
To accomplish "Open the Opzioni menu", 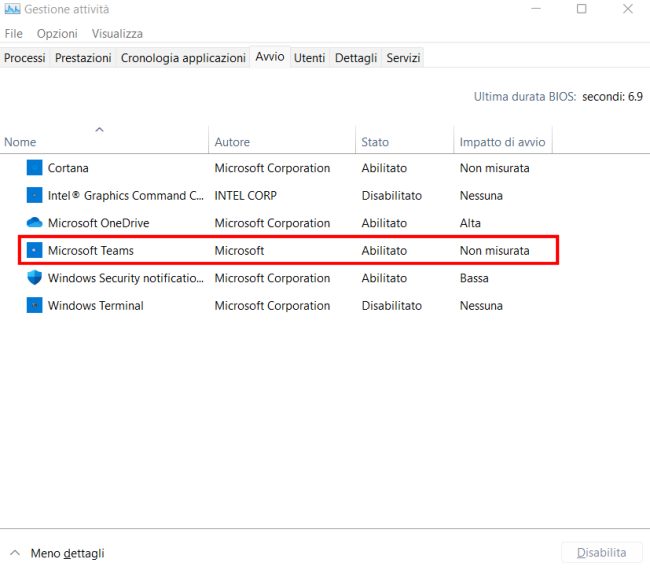I will click(57, 34).
